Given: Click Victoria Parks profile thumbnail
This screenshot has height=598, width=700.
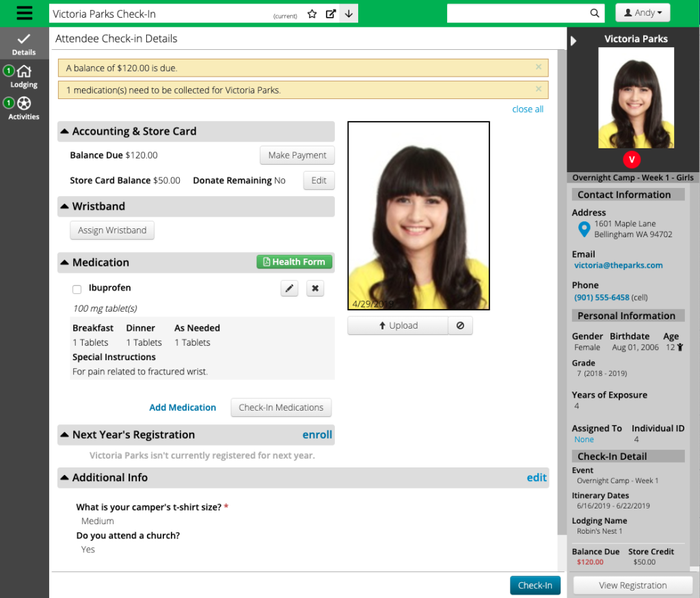Looking at the screenshot, I should click(x=636, y=98).
